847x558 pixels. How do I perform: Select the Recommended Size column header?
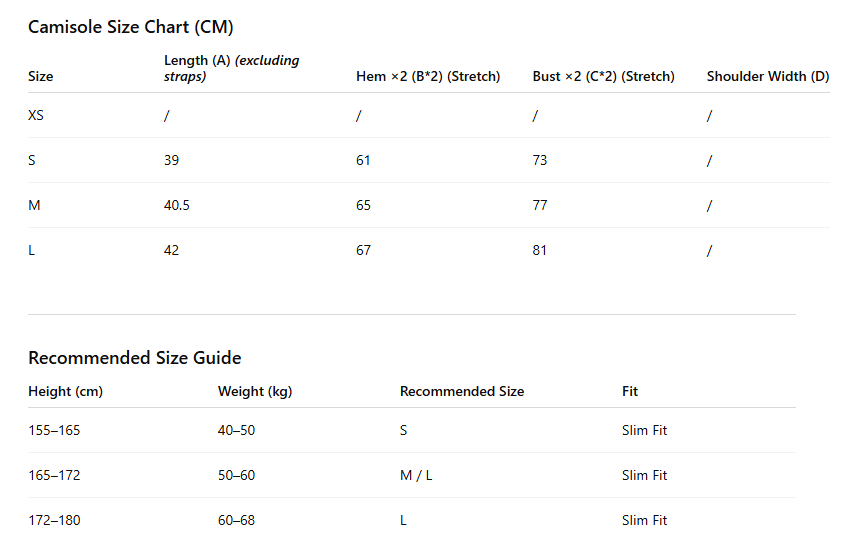(x=462, y=391)
